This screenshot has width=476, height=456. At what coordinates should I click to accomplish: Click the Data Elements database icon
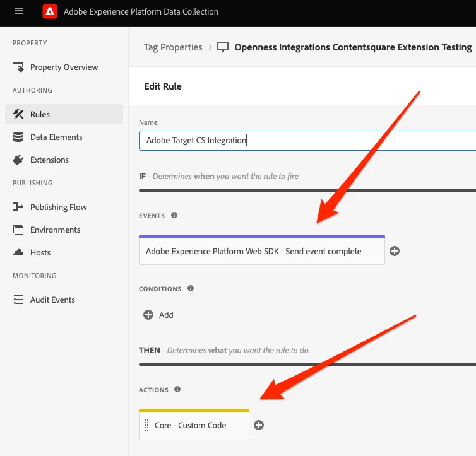[18, 137]
